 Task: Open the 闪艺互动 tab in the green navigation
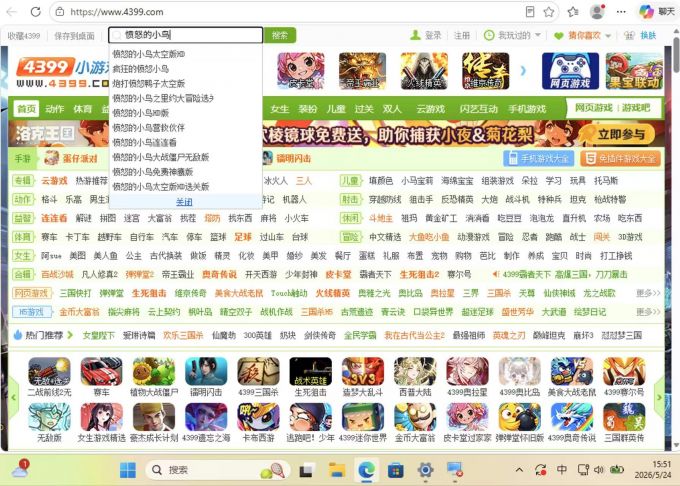[x=478, y=109]
